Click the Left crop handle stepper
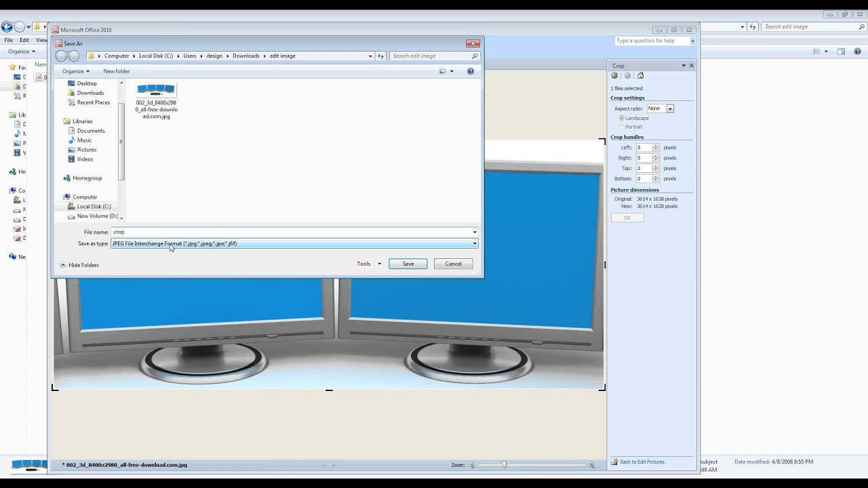 (656, 148)
